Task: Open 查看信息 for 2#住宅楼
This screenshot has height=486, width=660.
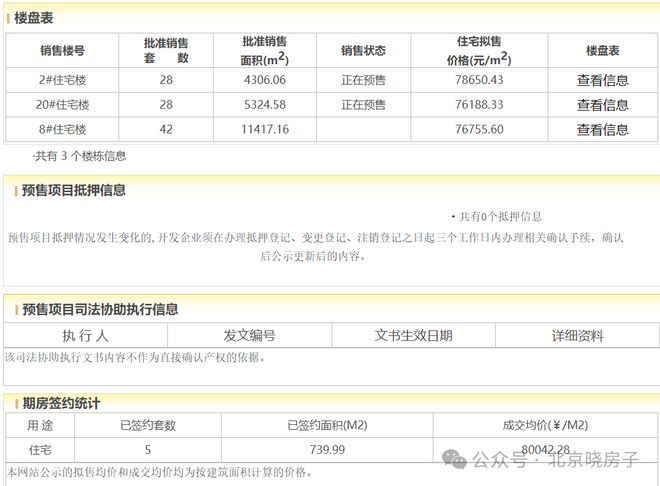Action: point(602,80)
